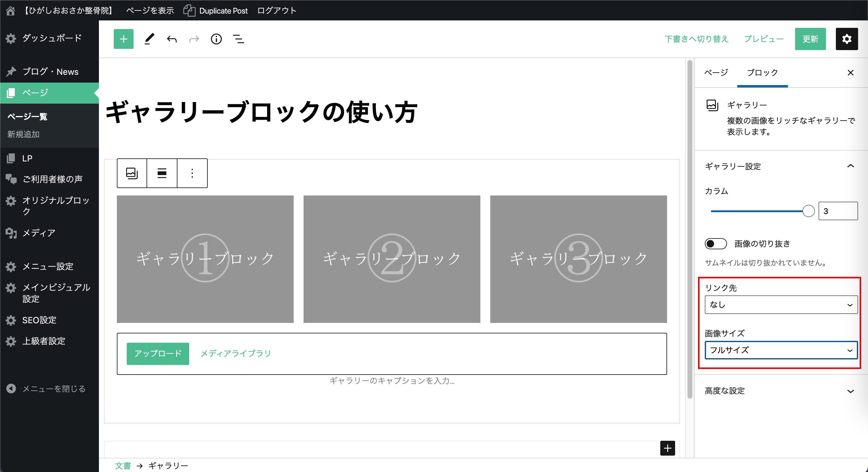This screenshot has width=868, height=472.
Task: Open the document info circle icon
Action: click(216, 39)
